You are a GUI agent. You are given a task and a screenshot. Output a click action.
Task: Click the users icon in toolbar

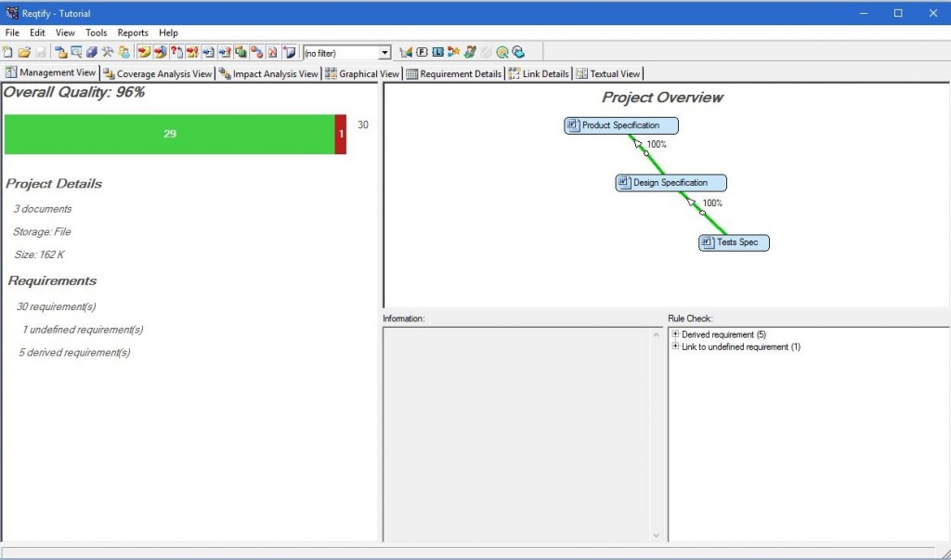(x=124, y=52)
